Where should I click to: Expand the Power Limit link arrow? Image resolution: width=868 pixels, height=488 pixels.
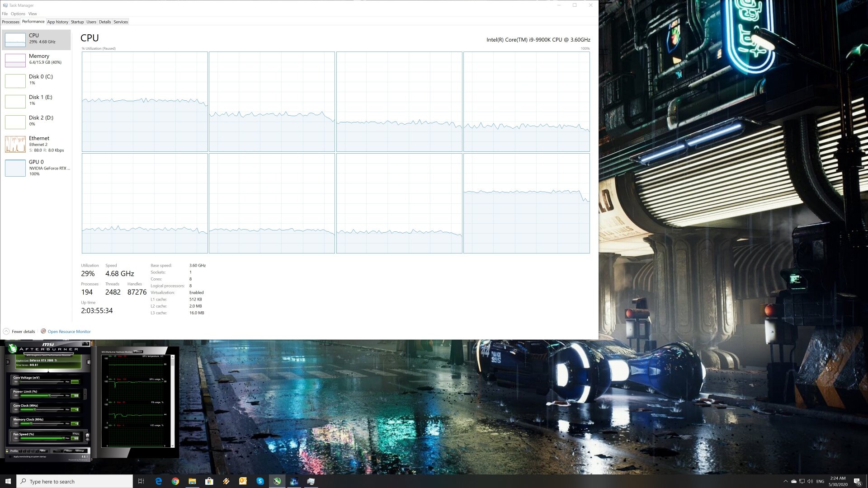85,394
